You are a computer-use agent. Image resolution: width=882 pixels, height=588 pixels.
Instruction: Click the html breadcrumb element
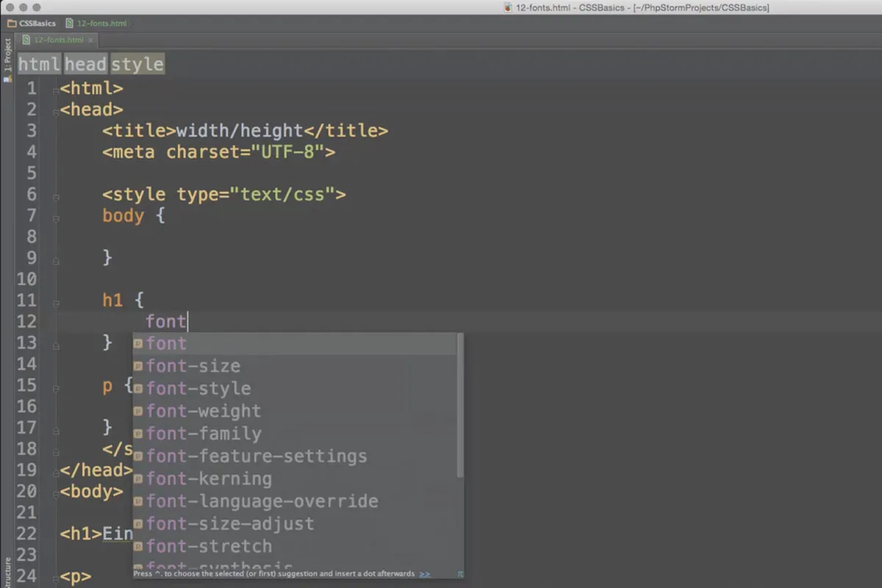pyautogui.click(x=40, y=64)
